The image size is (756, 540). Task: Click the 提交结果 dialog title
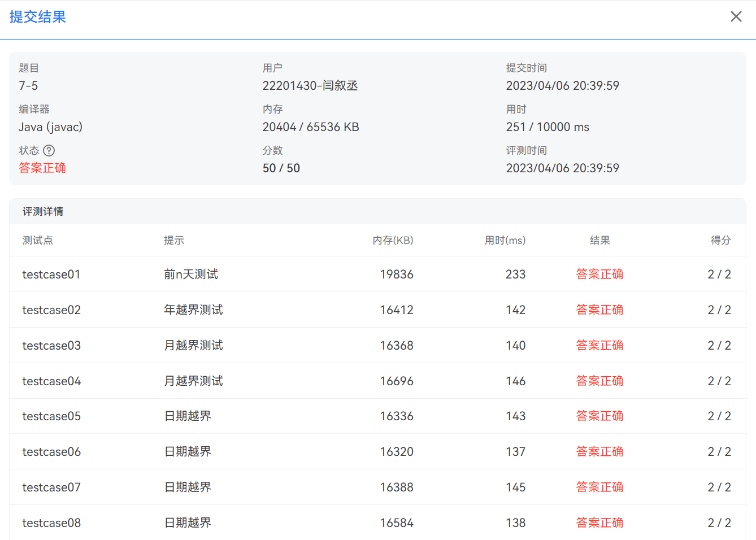pyautogui.click(x=38, y=17)
